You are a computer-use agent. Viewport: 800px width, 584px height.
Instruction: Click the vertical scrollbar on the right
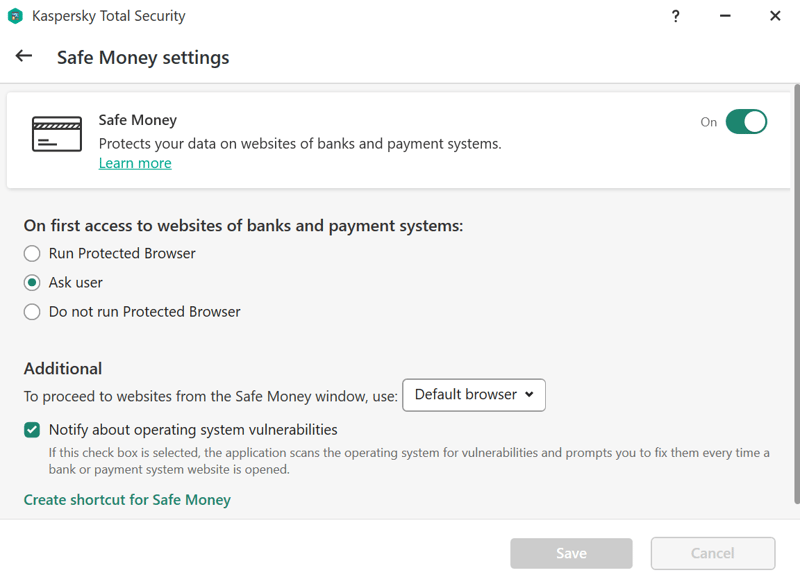coord(796,294)
